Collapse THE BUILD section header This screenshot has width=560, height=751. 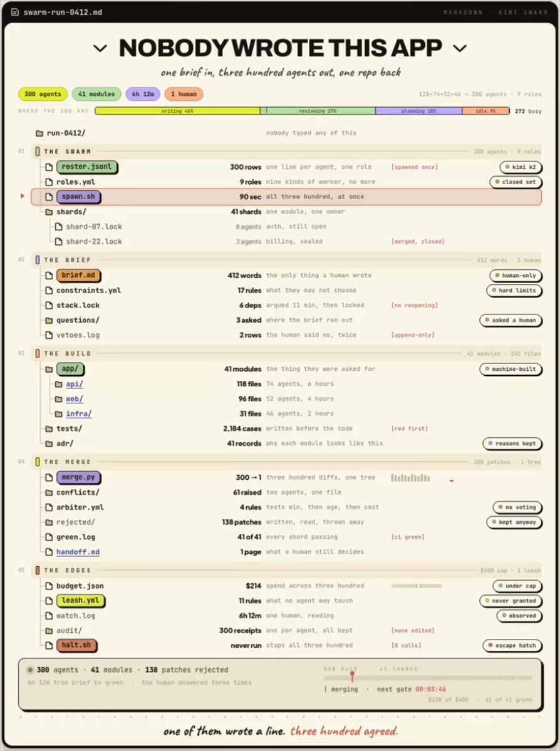click(x=286, y=353)
